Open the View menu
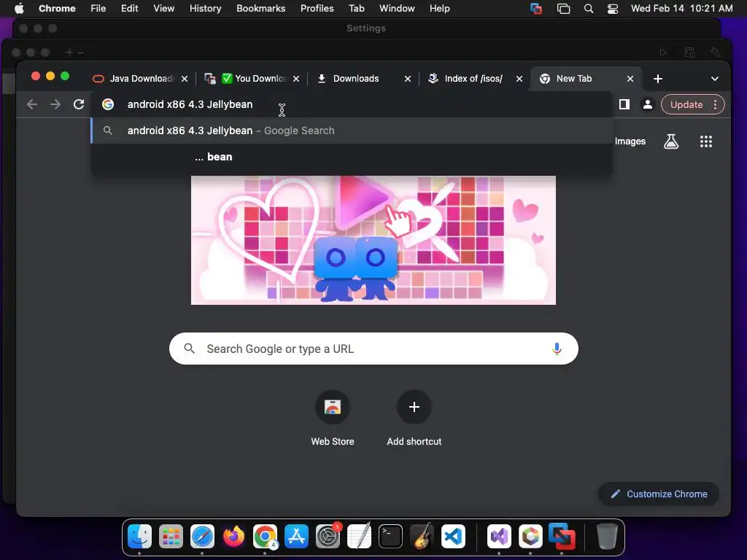Image resolution: width=747 pixels, height=560 pixels. [163, 8]
